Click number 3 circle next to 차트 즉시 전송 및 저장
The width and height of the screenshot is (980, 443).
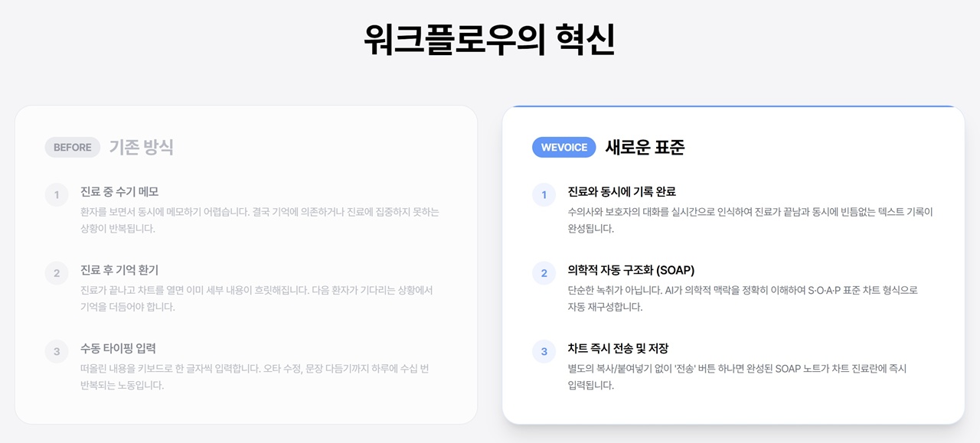coord(544,352)
